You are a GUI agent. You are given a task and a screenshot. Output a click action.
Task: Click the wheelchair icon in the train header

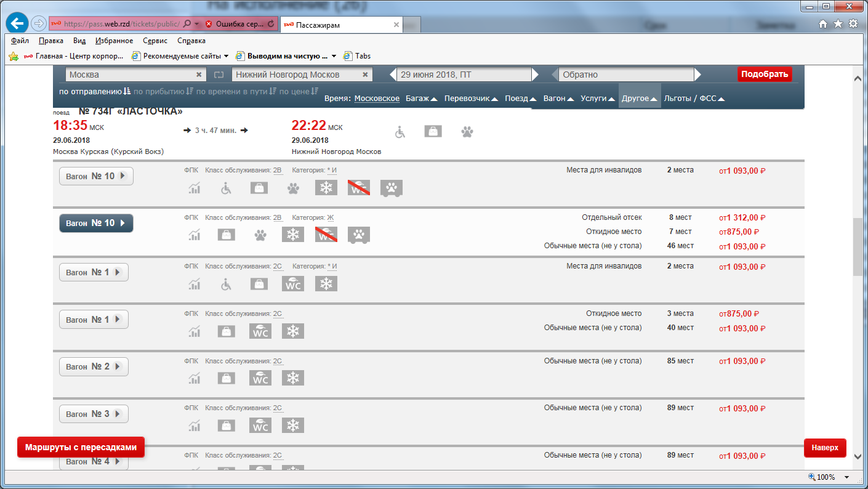tap(400, 132)
